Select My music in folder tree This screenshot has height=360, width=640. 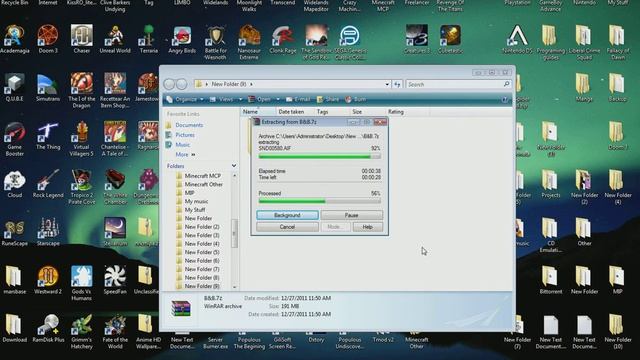coord(196,201)
